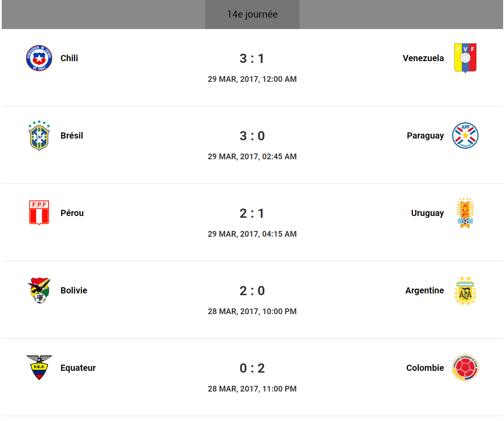Click the Uruguay AUF crest
The height and width of the screenshot is (421, 504).
465,213
